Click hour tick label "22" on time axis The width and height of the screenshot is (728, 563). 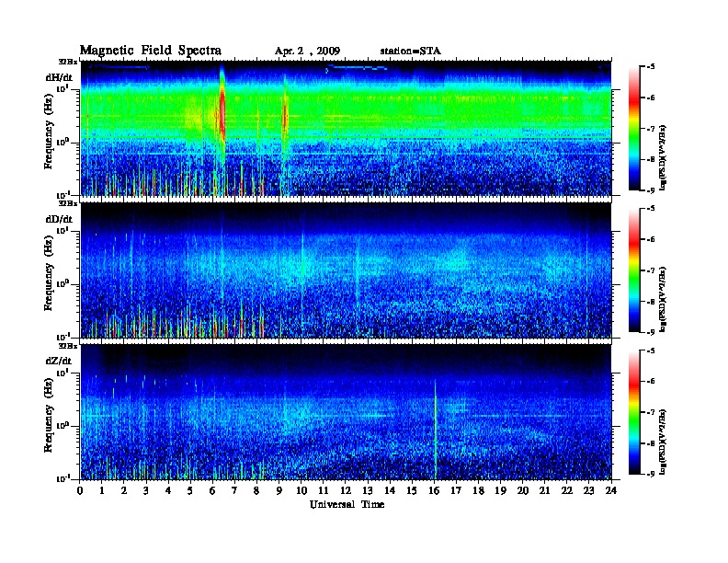click(567, 490)
